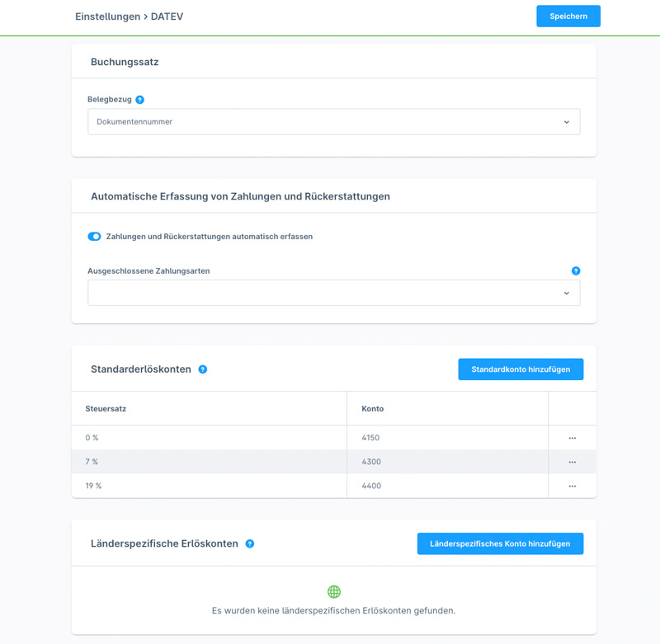Image resolution: width=660 pixels, height=644 pixels.
Task: Open actions menu for 7 % row
Action: (x=572, y=462)
